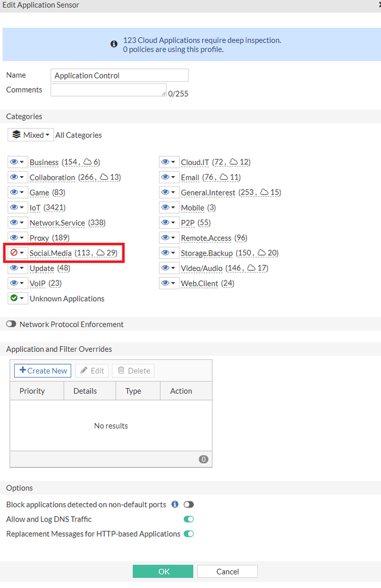Screen dimensions: 381x588
Task: Click the cloud icon in the Cloud.IT row
Action: pyautogui.click(x=233, y=162)
